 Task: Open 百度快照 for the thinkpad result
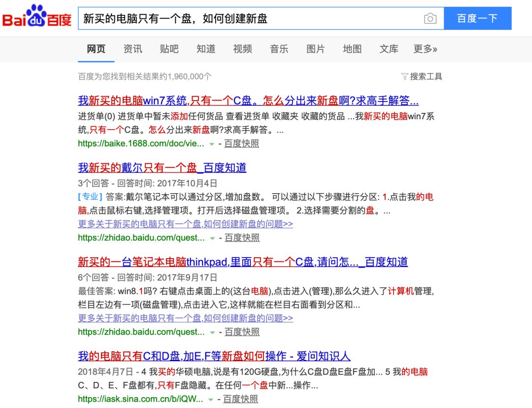tap(242, 332)
